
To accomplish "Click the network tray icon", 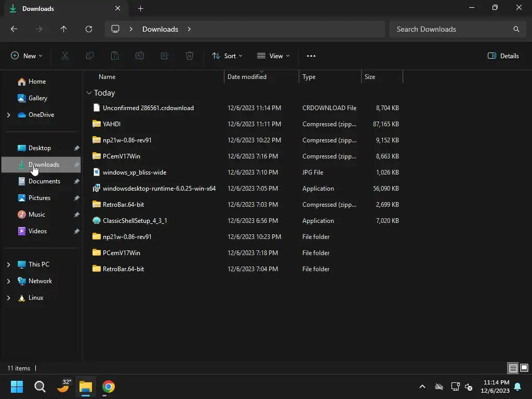I will coord(455,387).
